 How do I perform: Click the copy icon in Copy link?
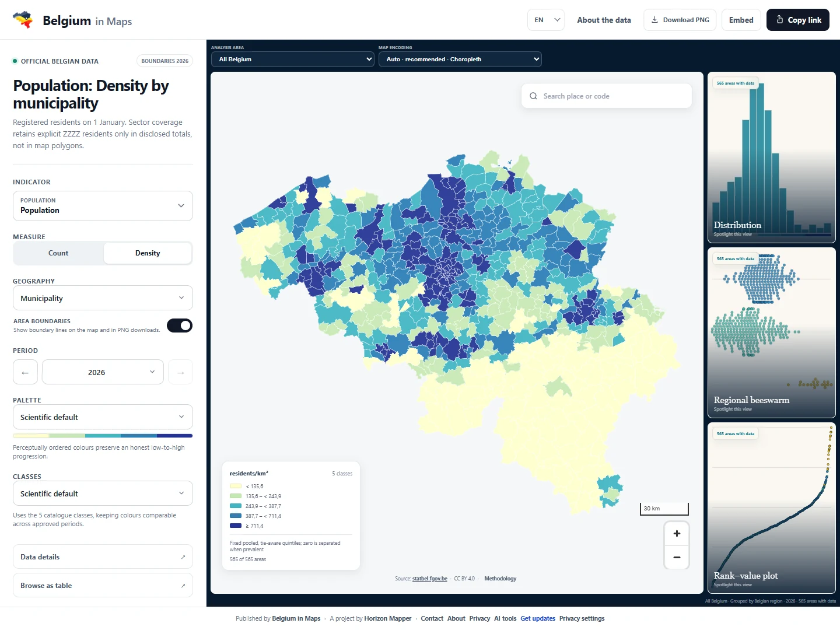[x=780, y=20]
